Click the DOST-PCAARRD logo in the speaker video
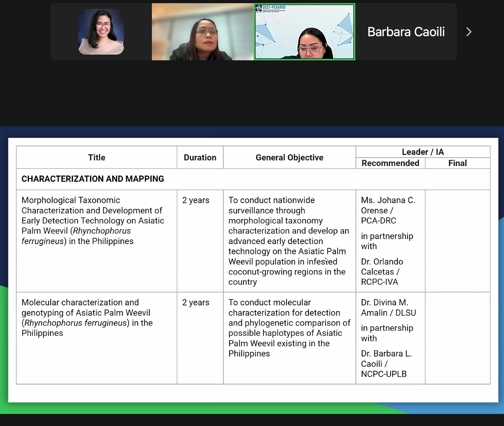 (271, 8)
